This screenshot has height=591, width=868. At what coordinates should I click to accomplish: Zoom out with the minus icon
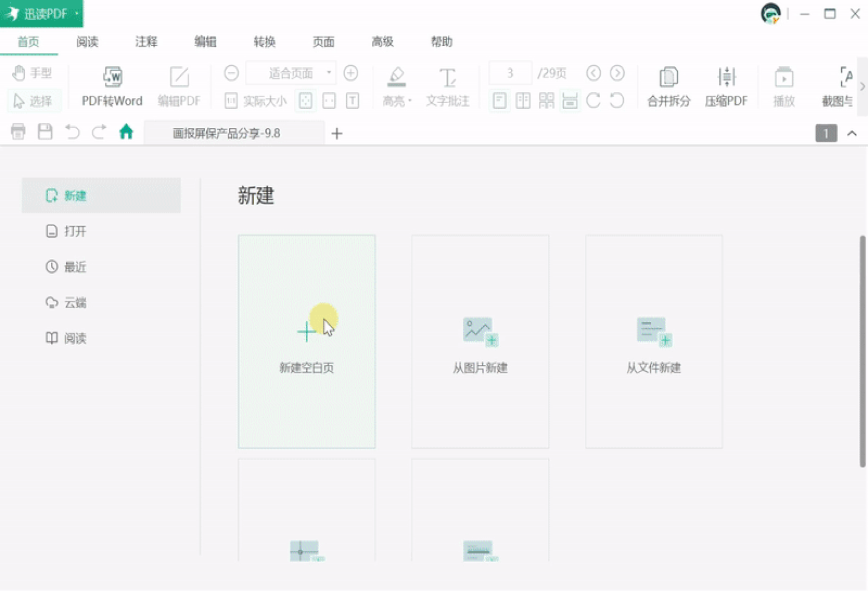(x=231, y=73)
